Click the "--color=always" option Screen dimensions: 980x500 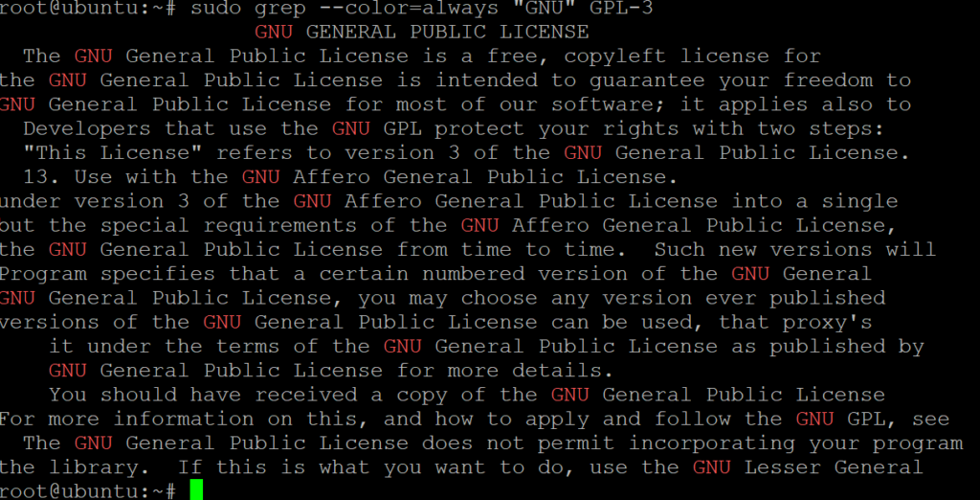408,9
